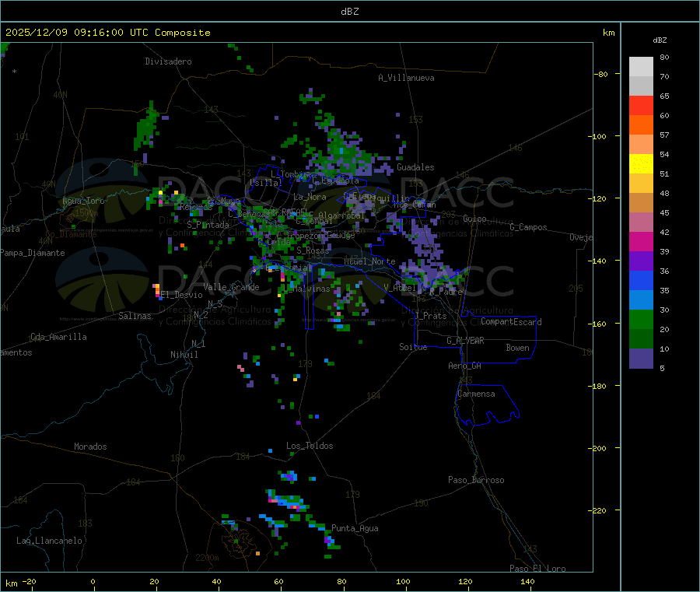Screen dimensions: 700x592
Task: Click the '140' tick on horizontal km axis
Action: pyautogui.click(x=527, y=581)
